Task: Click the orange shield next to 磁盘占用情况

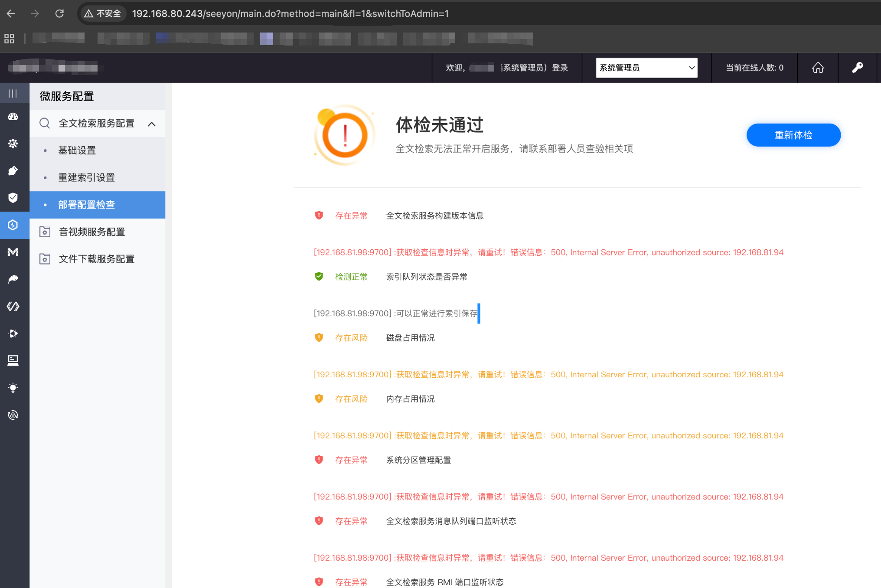Action: (319, 338)
